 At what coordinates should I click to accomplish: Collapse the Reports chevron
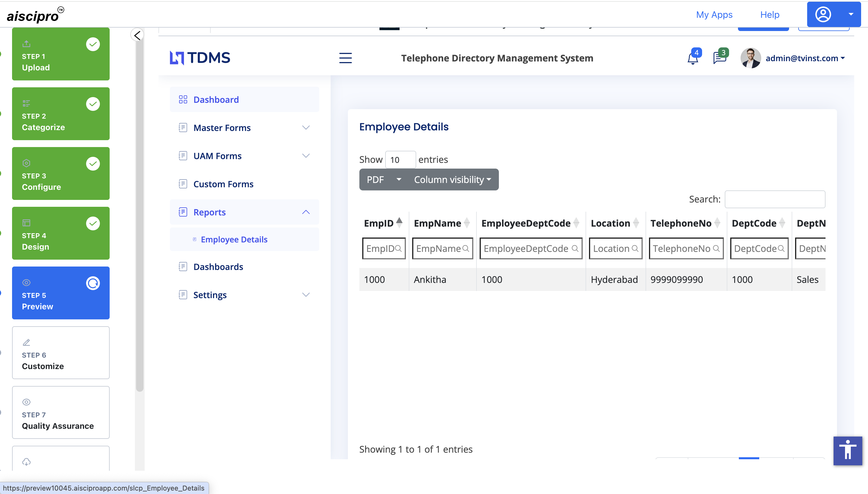pyautogui.click(x=306, y=212)
